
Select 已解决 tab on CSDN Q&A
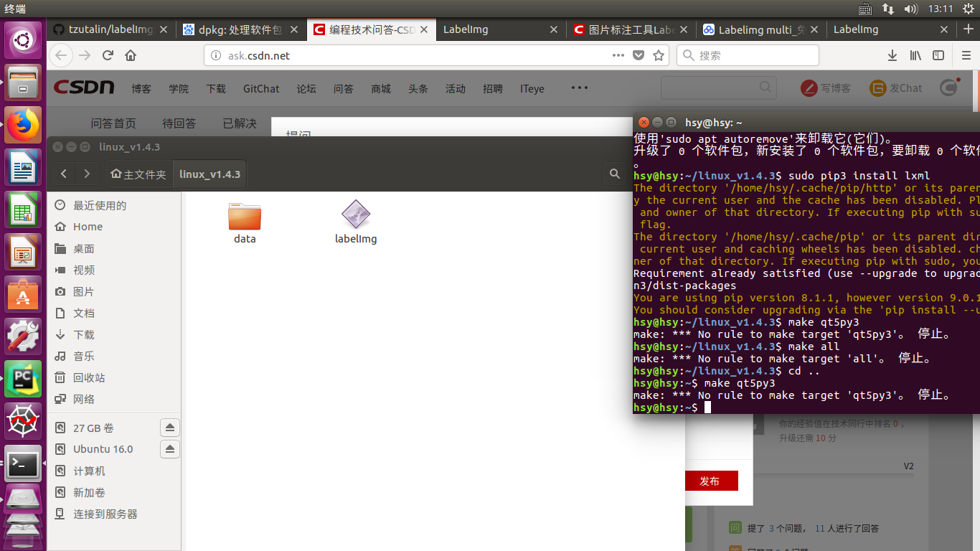(x=240, y=123)
